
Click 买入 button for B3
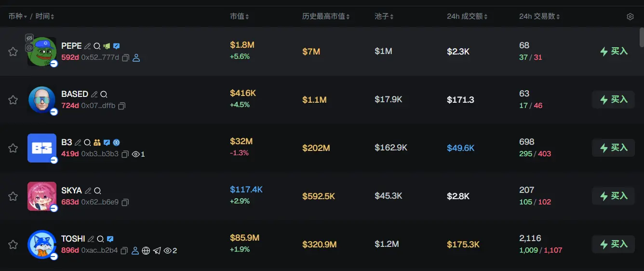pos(613,148)
